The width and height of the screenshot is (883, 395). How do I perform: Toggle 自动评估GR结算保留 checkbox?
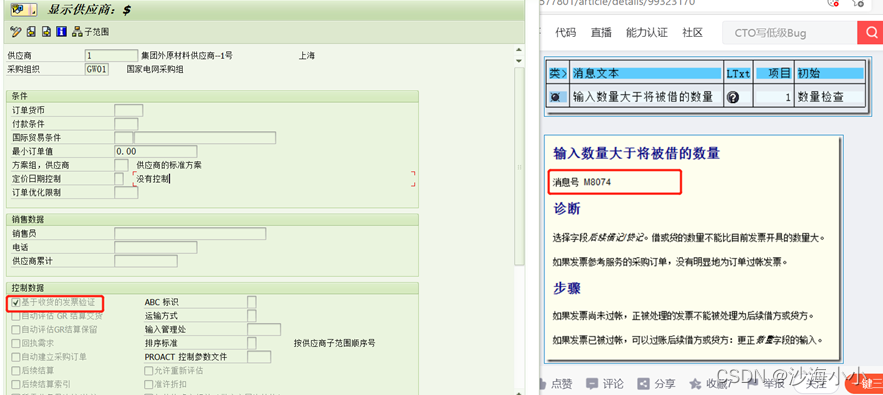tap(15, 330)
